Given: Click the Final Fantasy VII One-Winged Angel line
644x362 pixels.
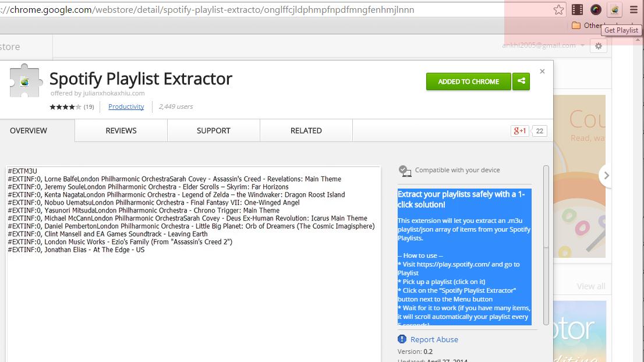Looking at the screenshot, I should pos(154,203).
